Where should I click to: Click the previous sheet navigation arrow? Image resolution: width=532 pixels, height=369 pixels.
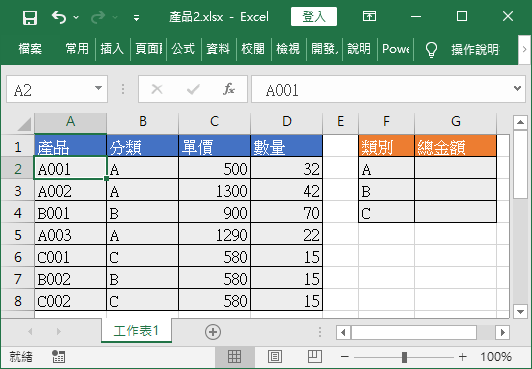[x=30, y=331]
